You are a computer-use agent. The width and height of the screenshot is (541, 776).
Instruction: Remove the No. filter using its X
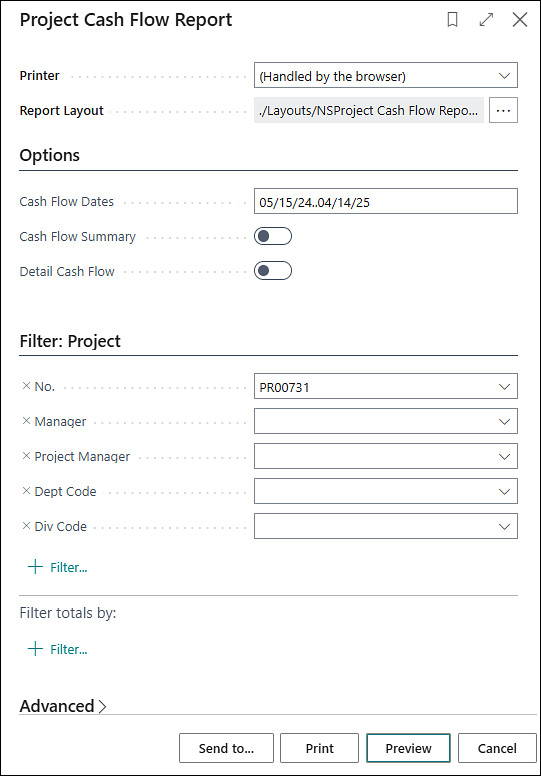[x=26, y=386]
